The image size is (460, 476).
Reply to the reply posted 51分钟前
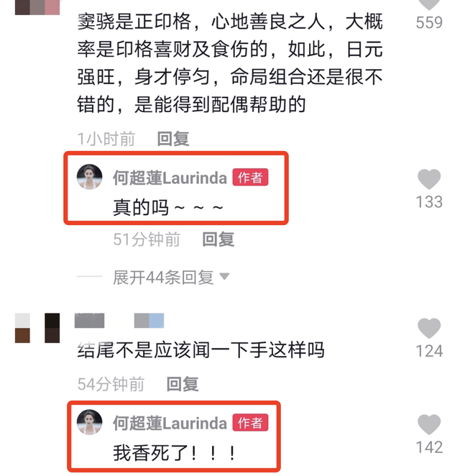218,239
